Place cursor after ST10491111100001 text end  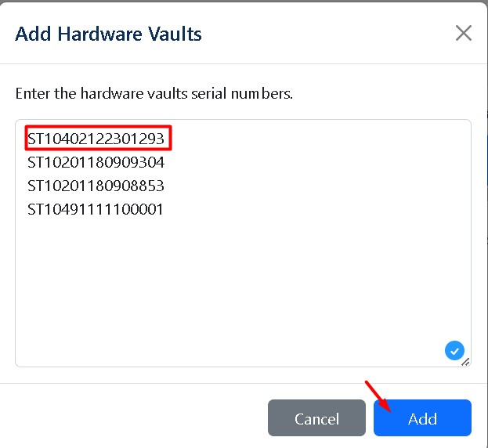click(164, 210)
